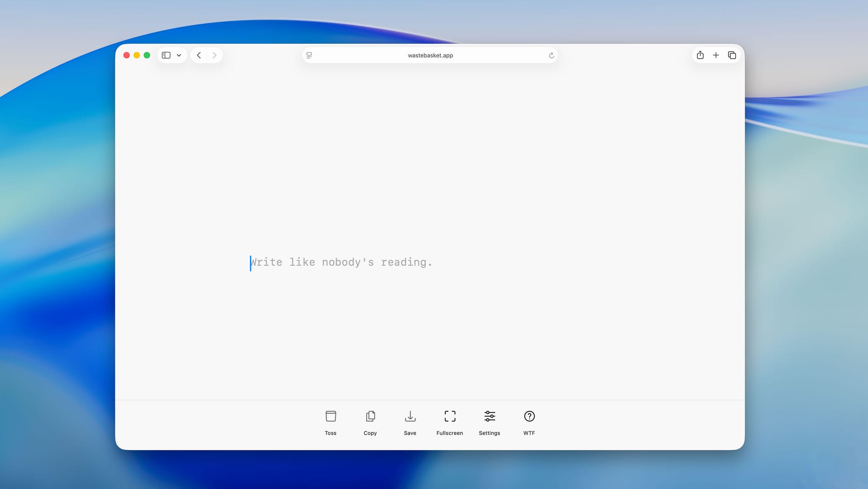Click the 'Settings' text label
Screen dimensions: 868x489
point(489,433)
